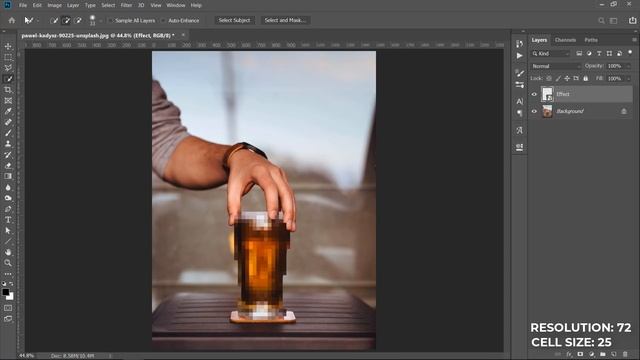The width and height of the screenshot is (640, 360).
Task: Select the Eyedropper tool
Action: [x=8, y=111]
